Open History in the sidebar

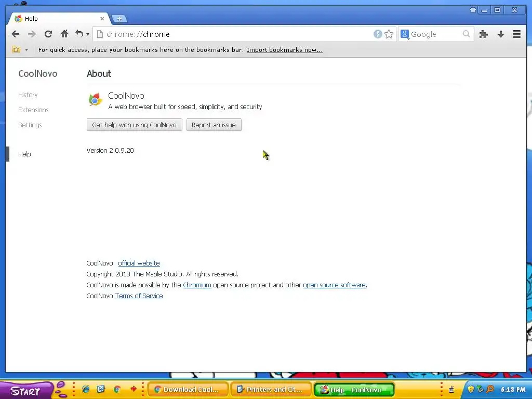pos(28,95)
